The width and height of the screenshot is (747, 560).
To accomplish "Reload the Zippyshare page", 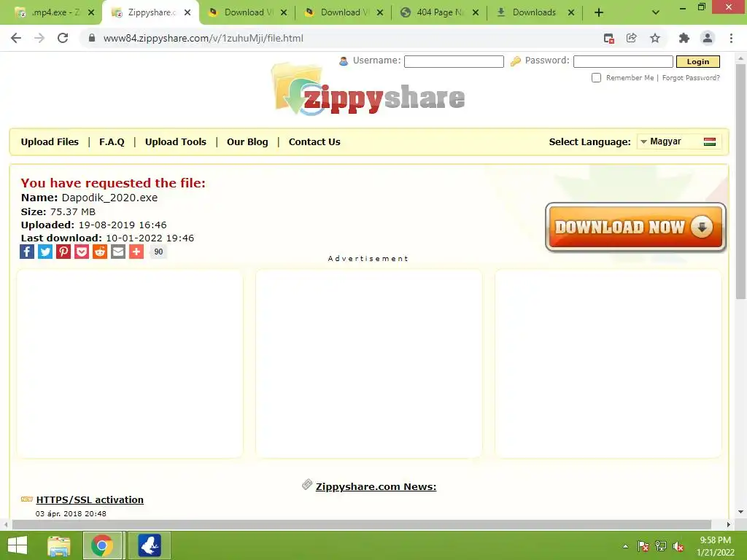I will [x=63, y=38].
